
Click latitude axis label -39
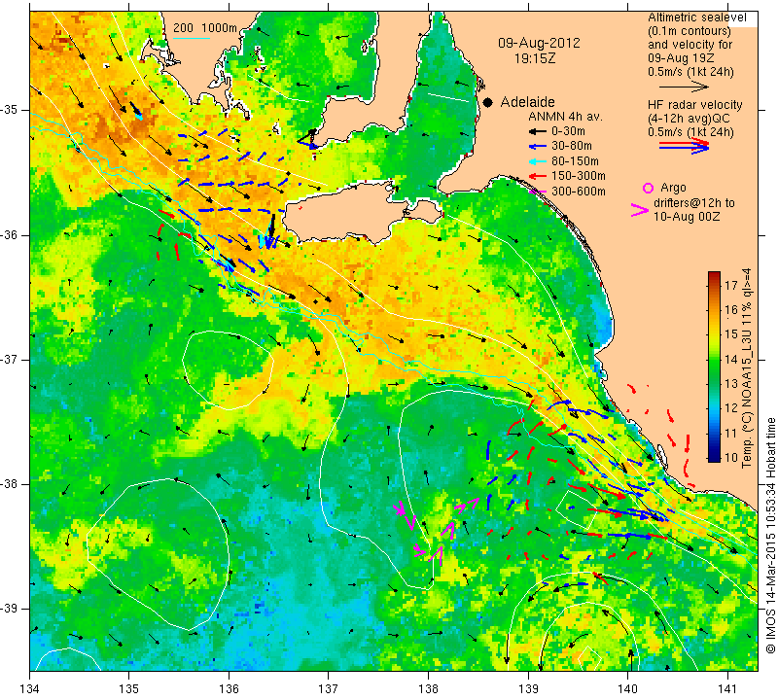11,609
